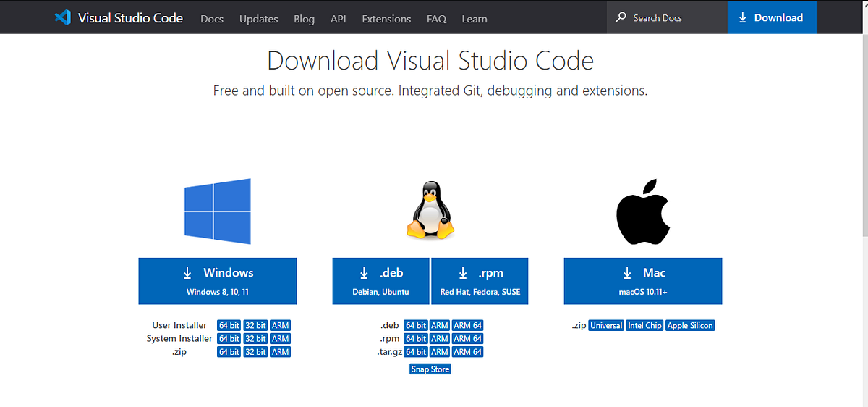Select Linux .deb ARM link

click(x=440, y=326)
